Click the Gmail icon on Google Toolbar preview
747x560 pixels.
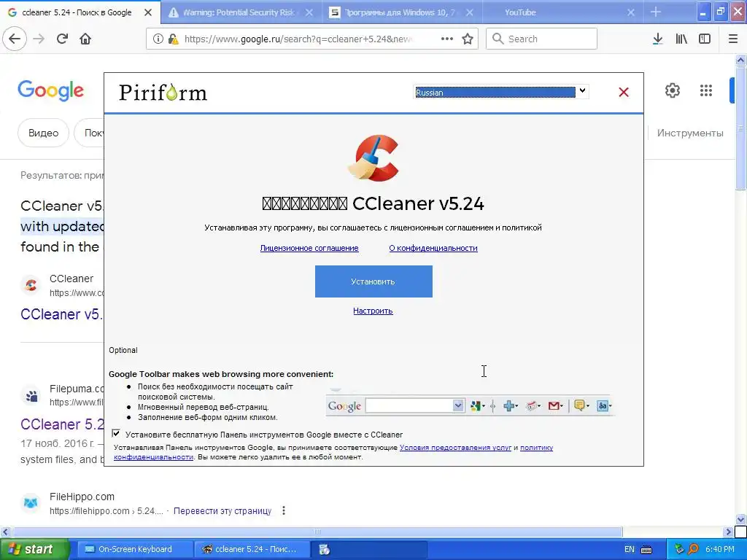tap(554, 405)
